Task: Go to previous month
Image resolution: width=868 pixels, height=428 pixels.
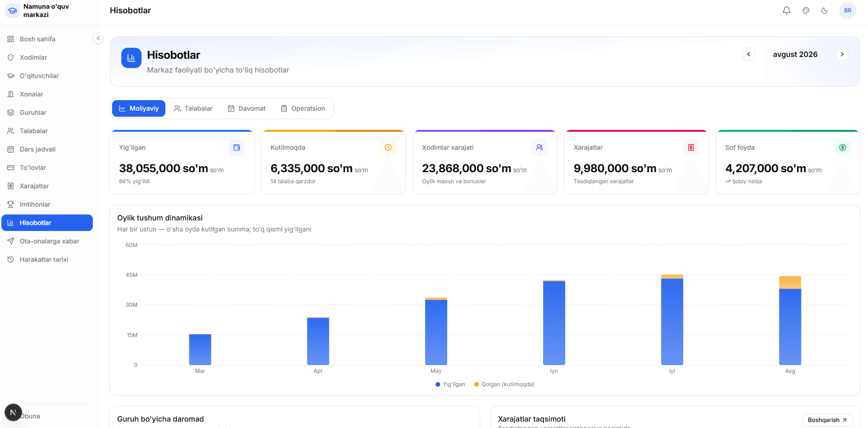Action: [749, 54]
